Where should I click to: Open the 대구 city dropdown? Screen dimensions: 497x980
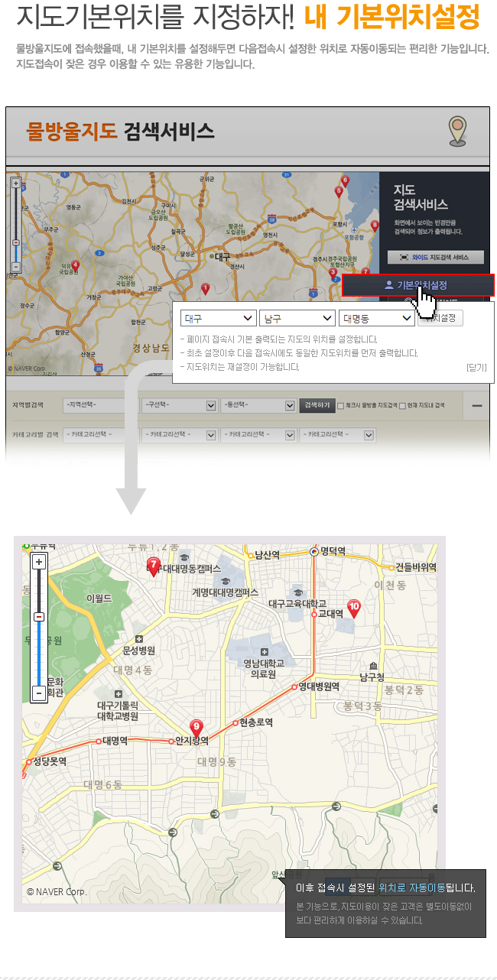(218, 318)
